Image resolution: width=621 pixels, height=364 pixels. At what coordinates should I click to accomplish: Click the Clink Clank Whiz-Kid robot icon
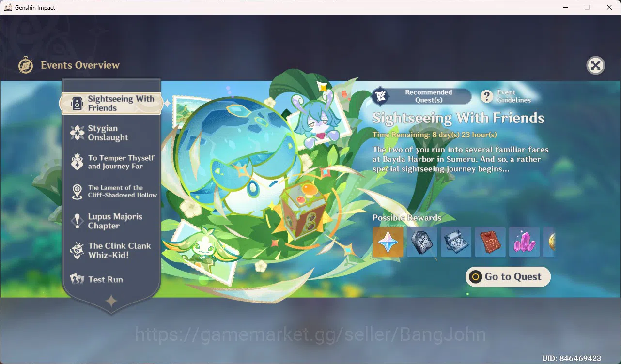77,250
